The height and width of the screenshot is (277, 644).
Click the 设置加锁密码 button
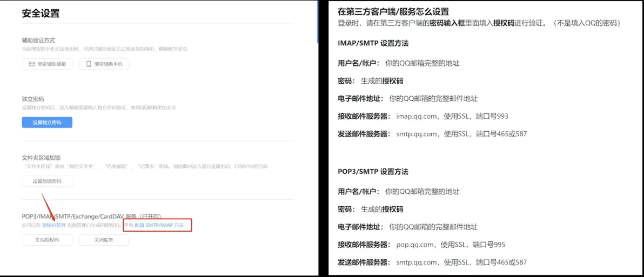click(47, 181)
